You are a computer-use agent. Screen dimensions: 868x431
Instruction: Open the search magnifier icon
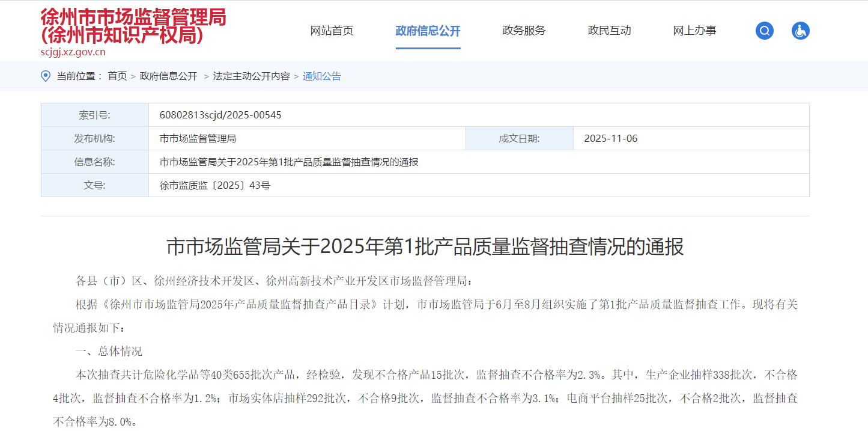click(x=765, y=31)
